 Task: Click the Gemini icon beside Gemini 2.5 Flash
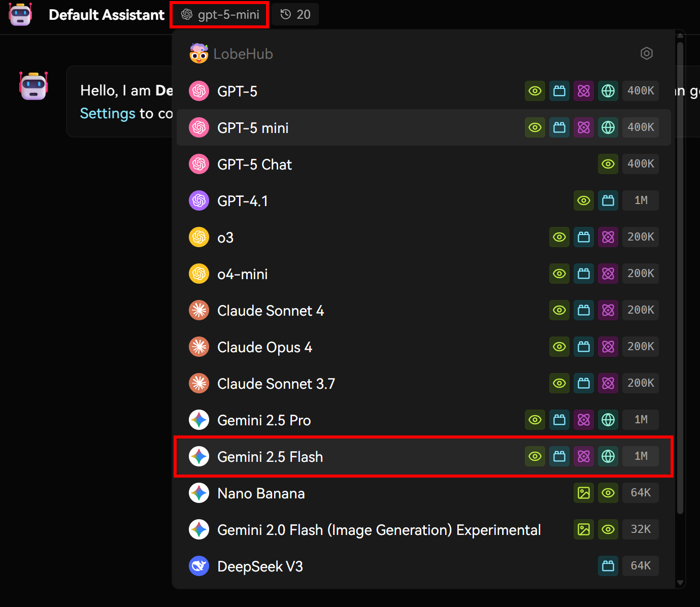click(x=199, y=456)
